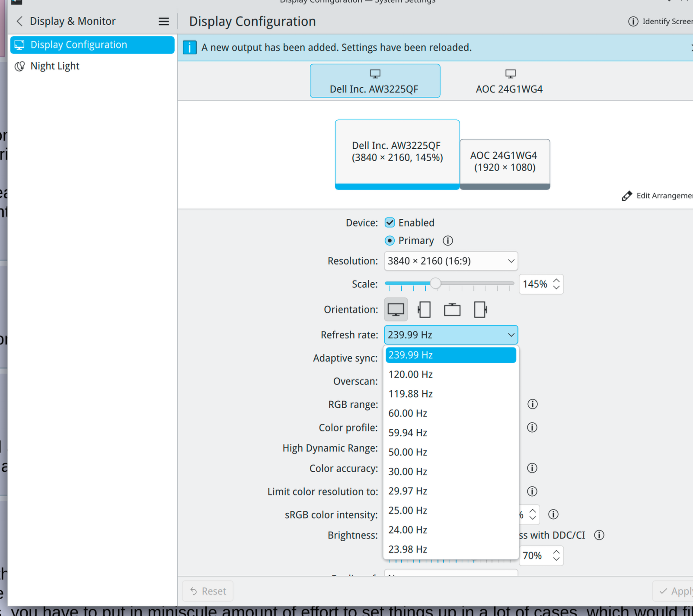Choose 119.88 Hz refresh rate
This screenshot has height=616, width=693.
point(451,394)
